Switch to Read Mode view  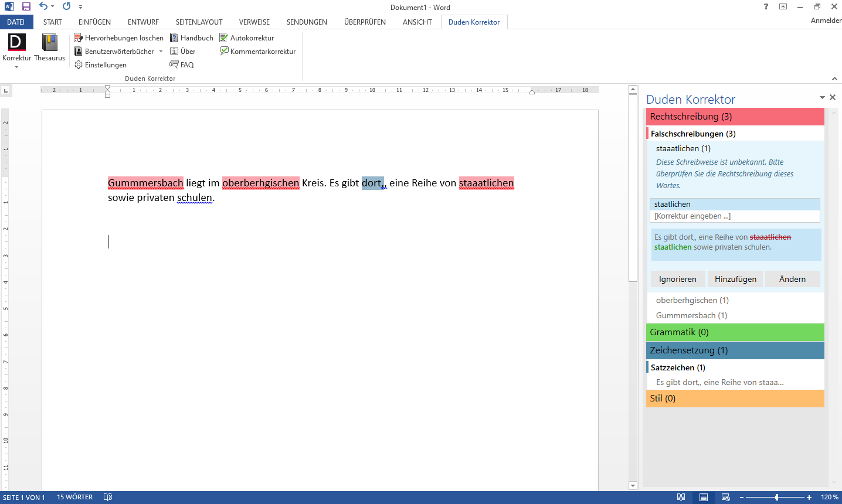click(681, 498)
